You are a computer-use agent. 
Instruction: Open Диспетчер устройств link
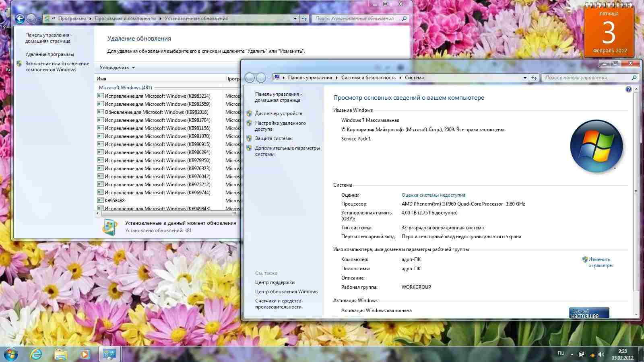coord(279,113)
